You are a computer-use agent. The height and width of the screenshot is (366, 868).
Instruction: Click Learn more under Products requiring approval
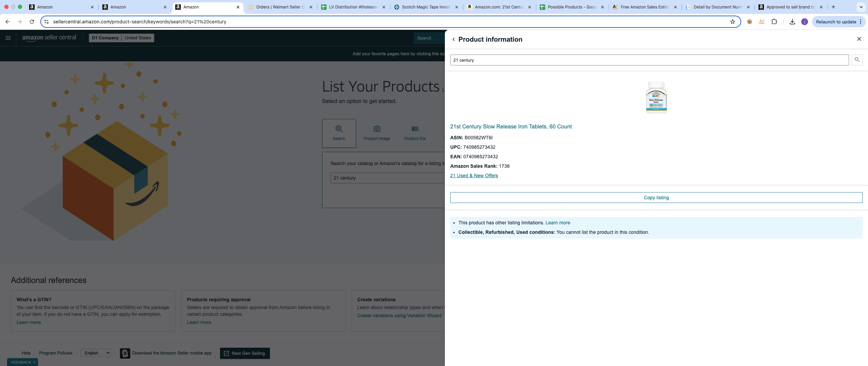[x=199, y=322]
